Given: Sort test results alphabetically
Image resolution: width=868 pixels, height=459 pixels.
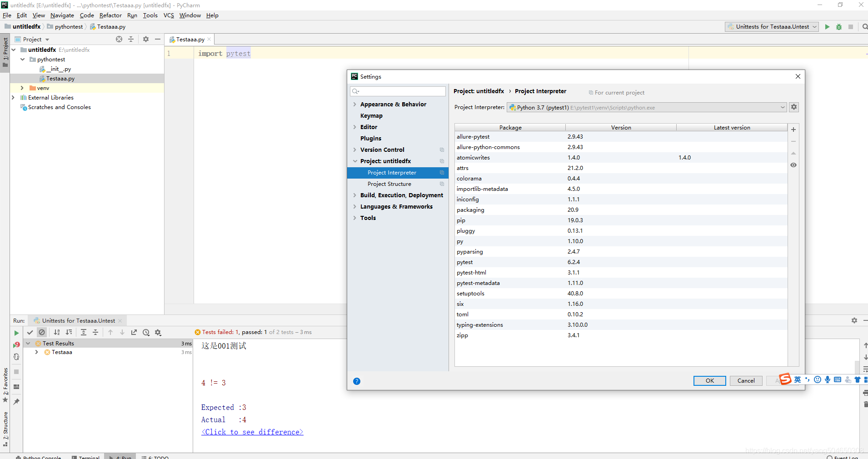Looking at the screenshot, I should (x=57, y=332).
